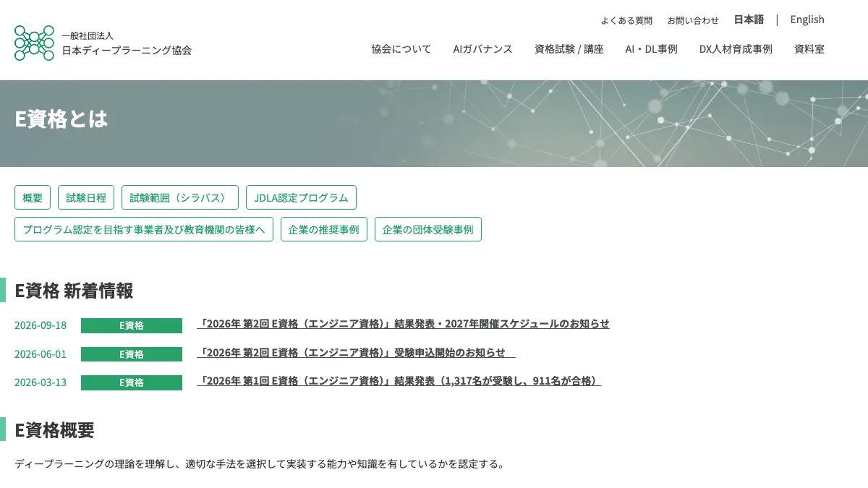868x488 pixels.
Task: Click the JDLA network logo icon
Action: coord(34,43)
